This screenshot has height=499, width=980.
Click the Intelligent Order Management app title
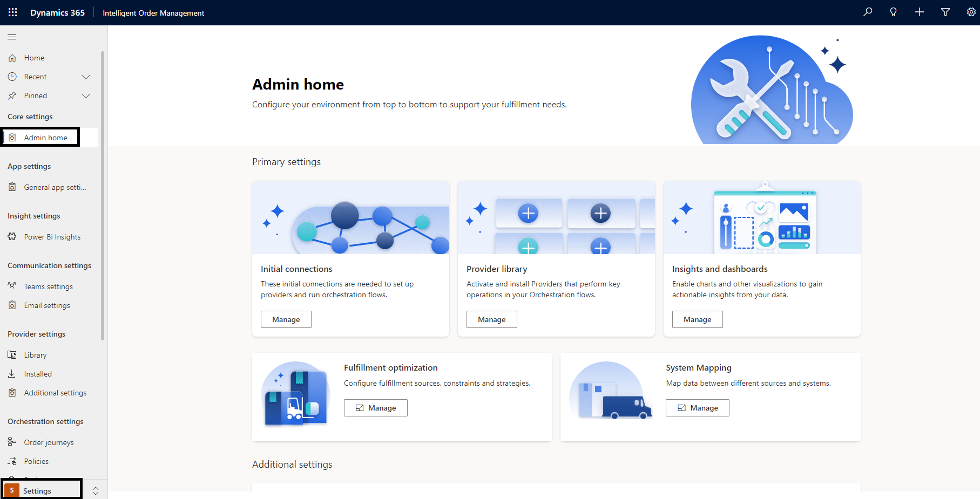(153, 12)
